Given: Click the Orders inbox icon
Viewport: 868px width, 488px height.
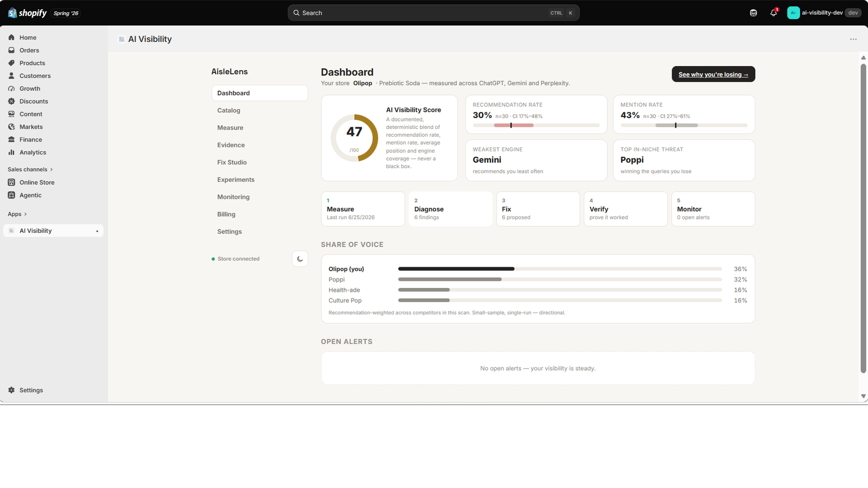Looking at the screenshot, I should click(11, 50).
